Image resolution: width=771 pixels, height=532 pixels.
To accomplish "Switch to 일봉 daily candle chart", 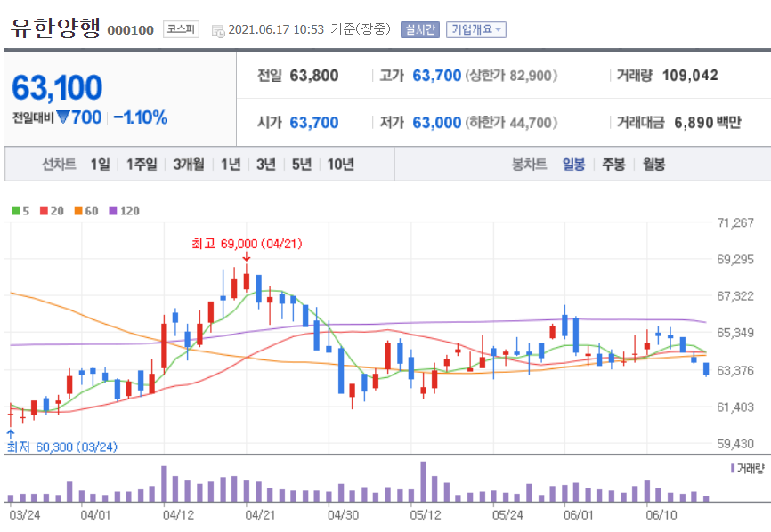I will pos(574,164).
